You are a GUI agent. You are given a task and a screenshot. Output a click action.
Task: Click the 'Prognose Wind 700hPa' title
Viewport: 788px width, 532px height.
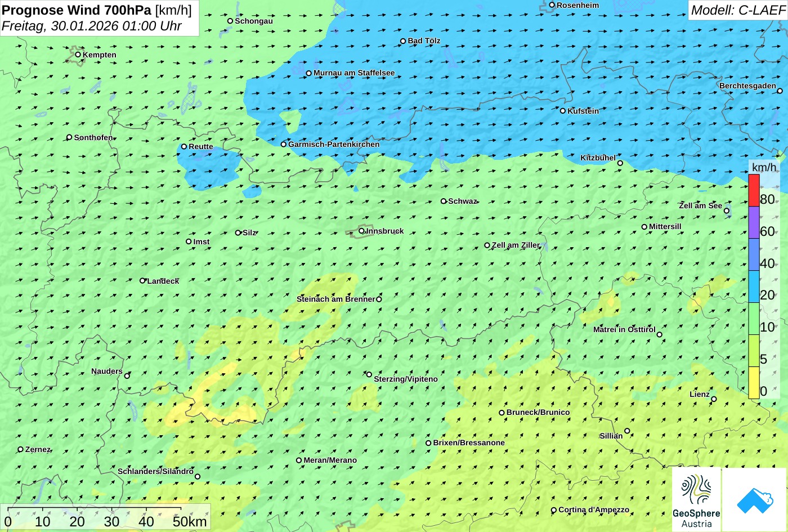77,10
